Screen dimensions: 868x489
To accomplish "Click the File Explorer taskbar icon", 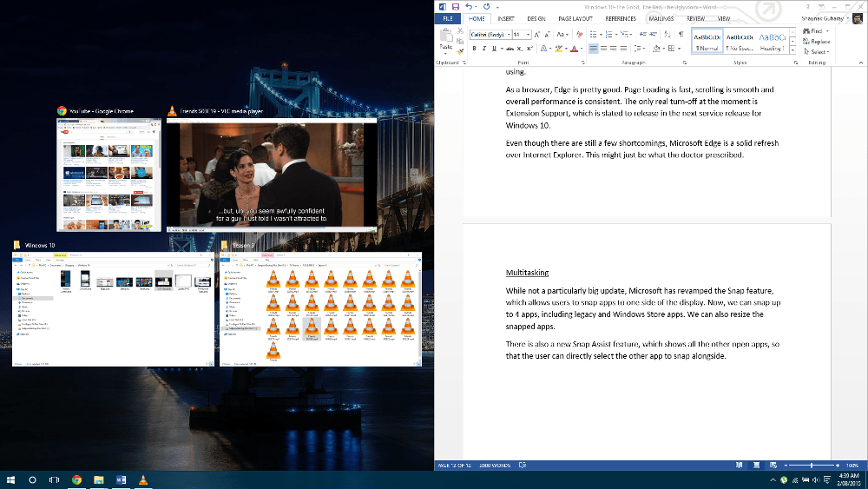I will [x=99, y=479].
